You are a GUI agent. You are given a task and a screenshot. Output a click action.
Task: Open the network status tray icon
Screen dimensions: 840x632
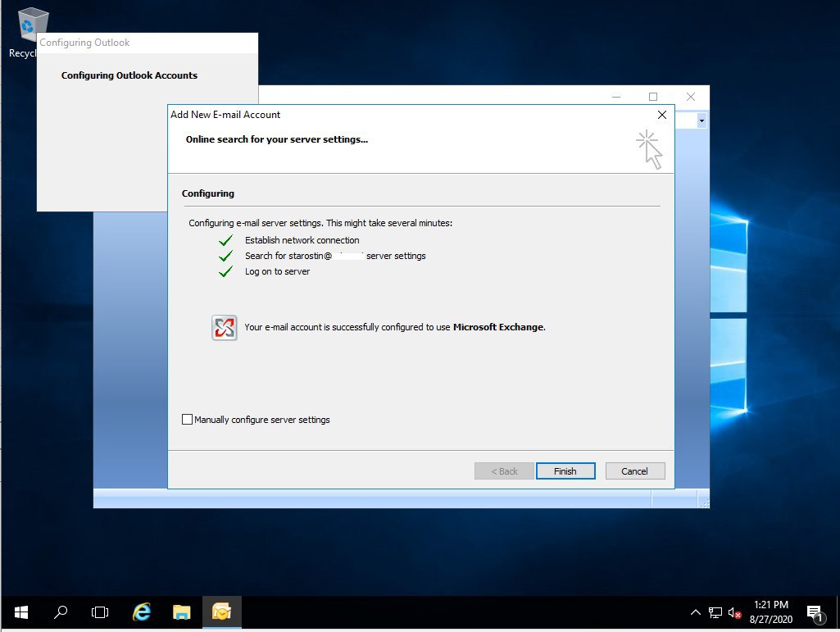coord(715,612)
